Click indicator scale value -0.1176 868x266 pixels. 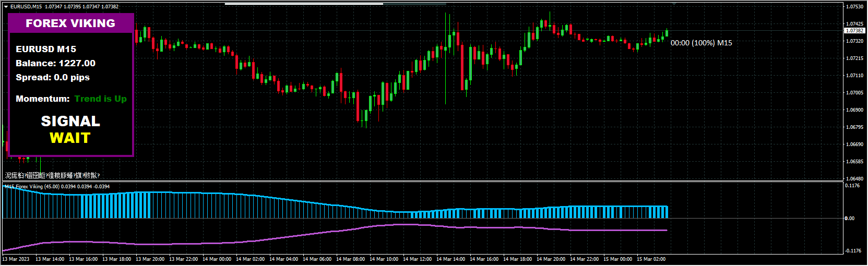click(853, 251)
